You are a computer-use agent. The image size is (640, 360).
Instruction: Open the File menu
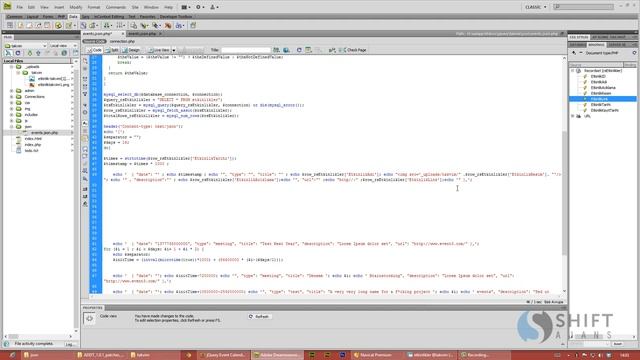[x=20, y=7]
